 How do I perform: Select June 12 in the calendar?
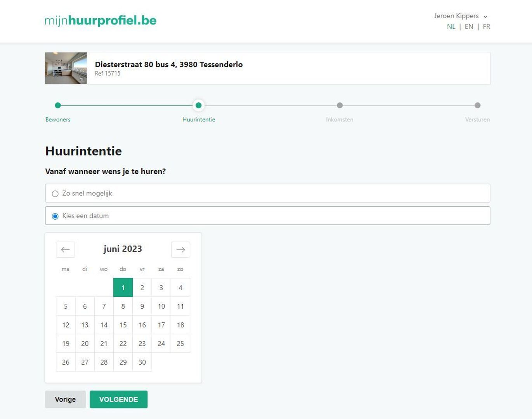coord(66,325)
